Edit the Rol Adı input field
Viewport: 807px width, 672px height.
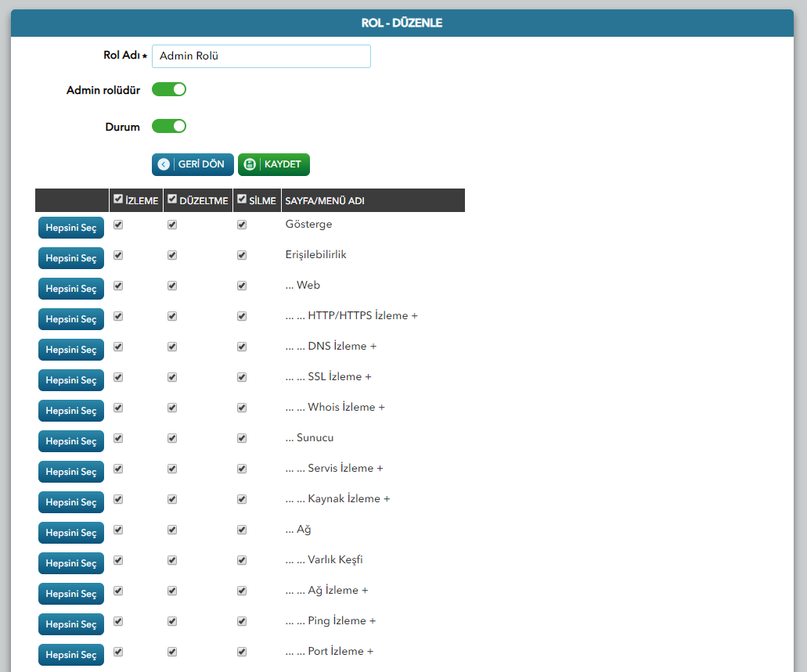click(x=261, y=56)
